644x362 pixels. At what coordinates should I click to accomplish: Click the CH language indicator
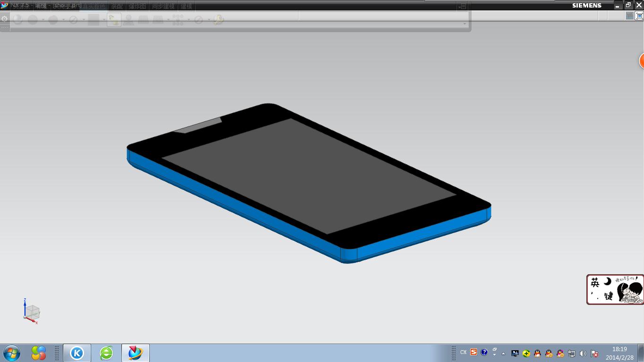463,353
